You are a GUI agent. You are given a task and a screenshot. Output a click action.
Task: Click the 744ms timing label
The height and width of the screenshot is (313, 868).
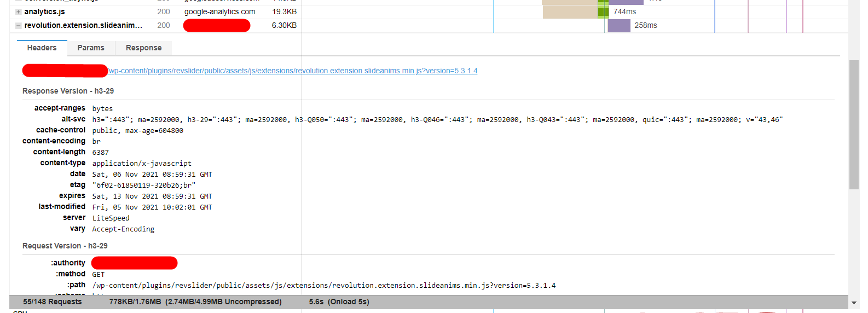624,11
